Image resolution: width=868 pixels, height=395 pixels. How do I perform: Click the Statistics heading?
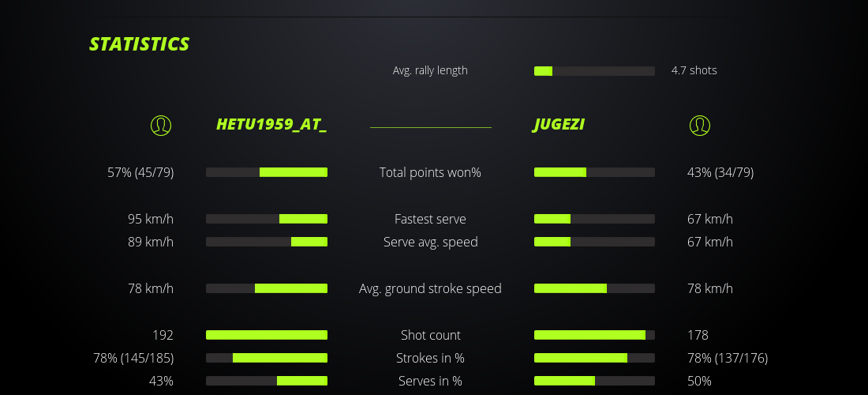140,44
